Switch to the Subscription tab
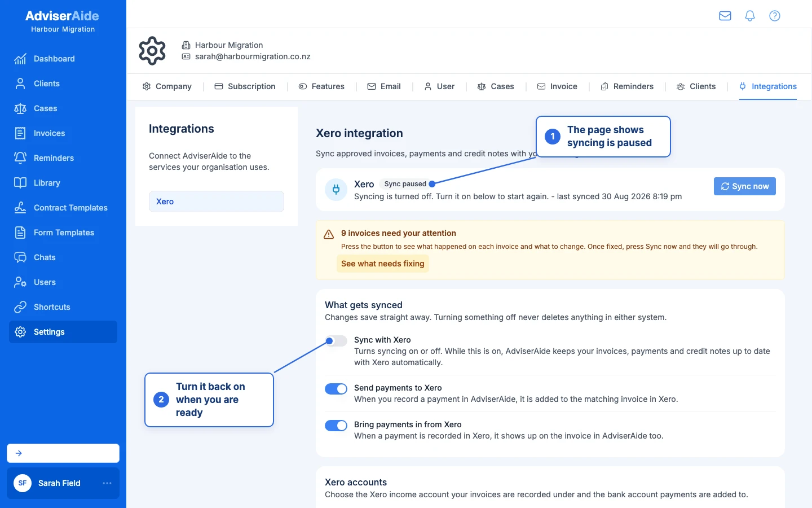The image size is (812, 508). pyautogui.click(x=245, y=86)
